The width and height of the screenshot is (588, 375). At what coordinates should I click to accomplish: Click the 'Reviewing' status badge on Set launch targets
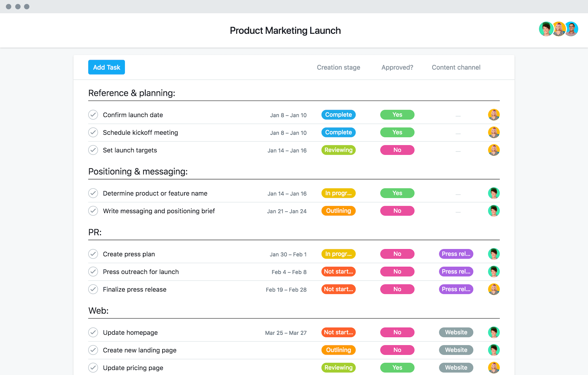click(338, 150)
